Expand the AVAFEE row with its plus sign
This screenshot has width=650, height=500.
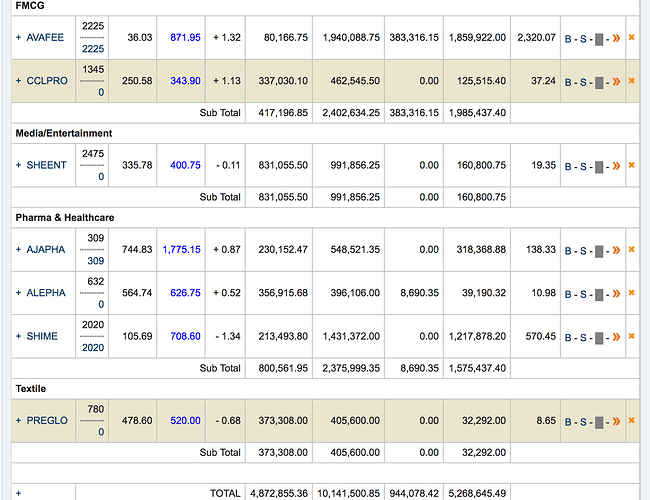tap(18, 37)
